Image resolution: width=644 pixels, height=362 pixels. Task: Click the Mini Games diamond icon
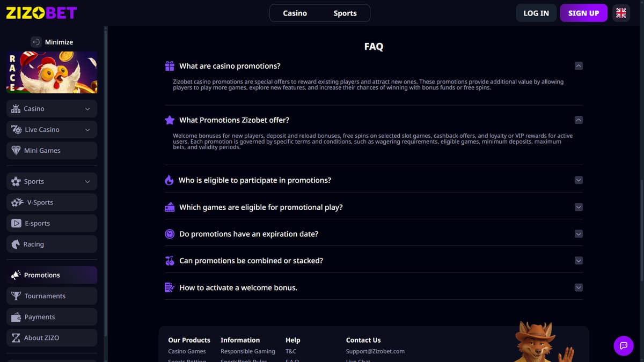click(16, 151)
